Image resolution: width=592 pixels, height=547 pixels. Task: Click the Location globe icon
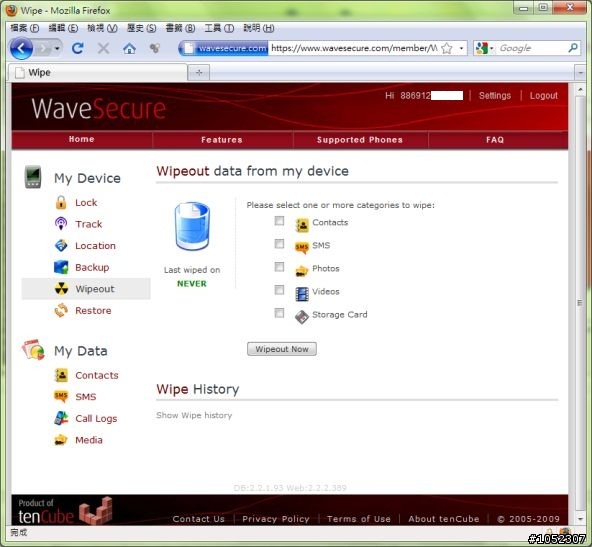pyautogui.click(x=61, y=245)
